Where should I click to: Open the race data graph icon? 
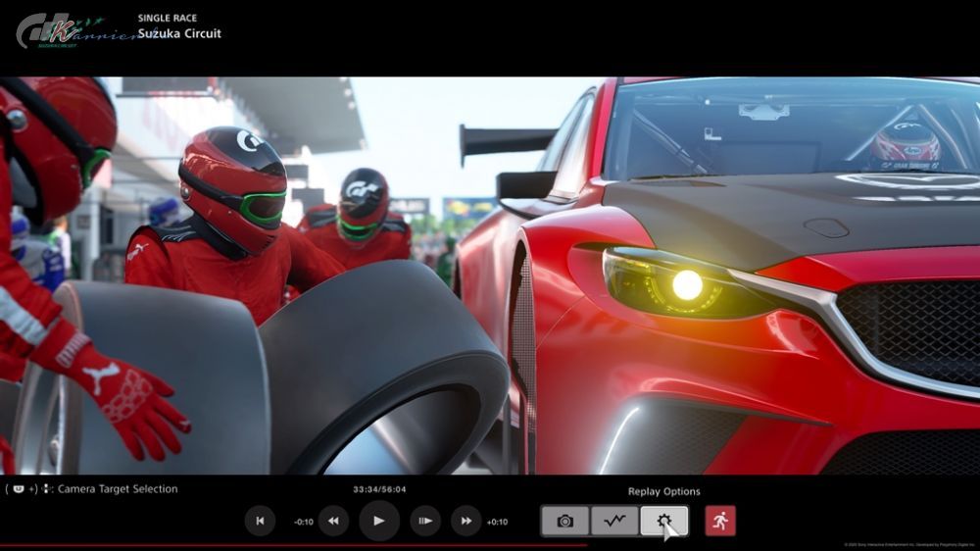[x=614, y=521]
